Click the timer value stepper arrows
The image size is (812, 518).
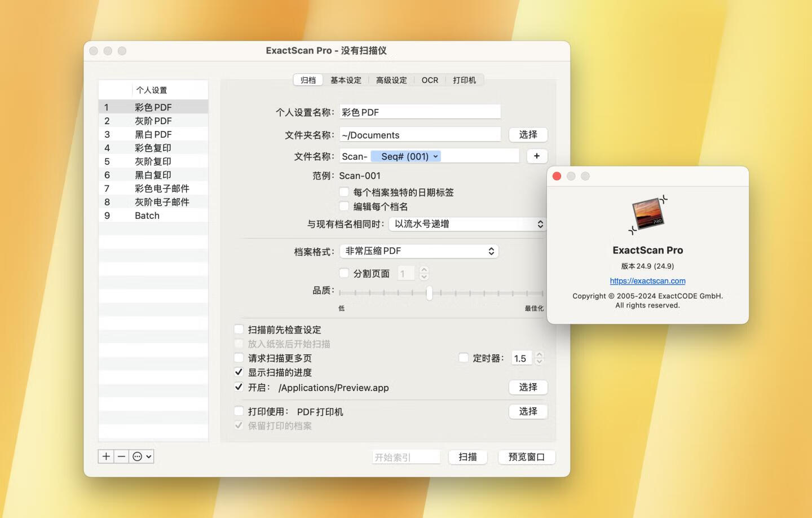[539, 358]
